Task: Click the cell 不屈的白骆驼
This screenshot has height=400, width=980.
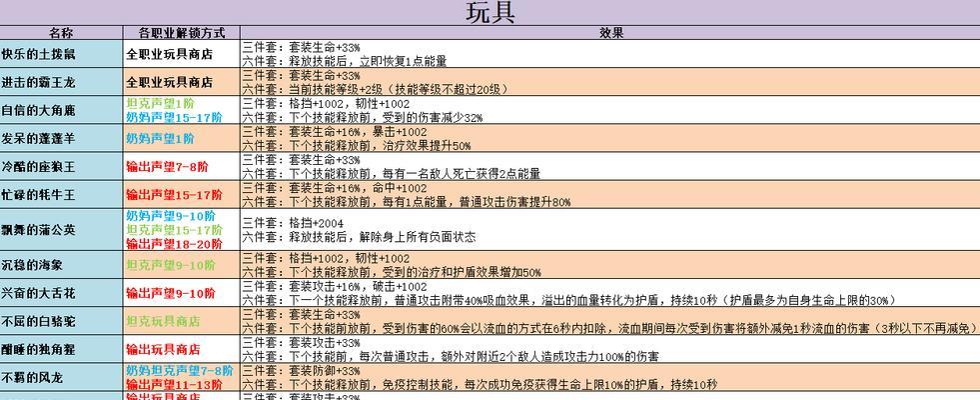Action: 61,321
